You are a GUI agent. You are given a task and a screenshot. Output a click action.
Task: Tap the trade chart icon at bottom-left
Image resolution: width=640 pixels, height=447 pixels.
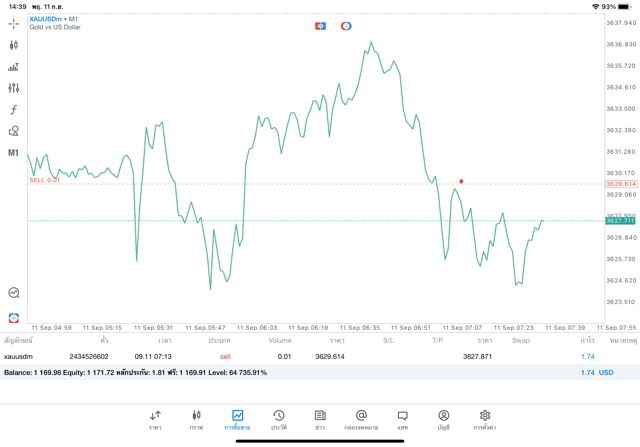[x=14, y=293]
